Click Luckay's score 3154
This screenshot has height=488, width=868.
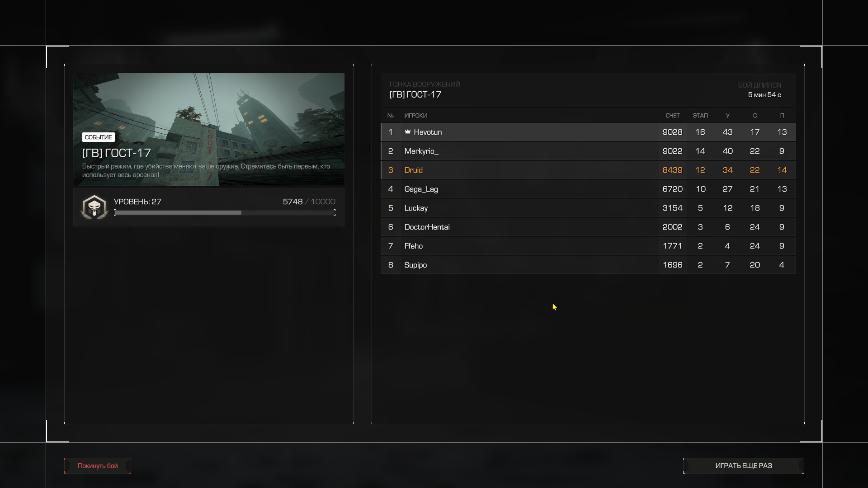[x=673, y=208]
